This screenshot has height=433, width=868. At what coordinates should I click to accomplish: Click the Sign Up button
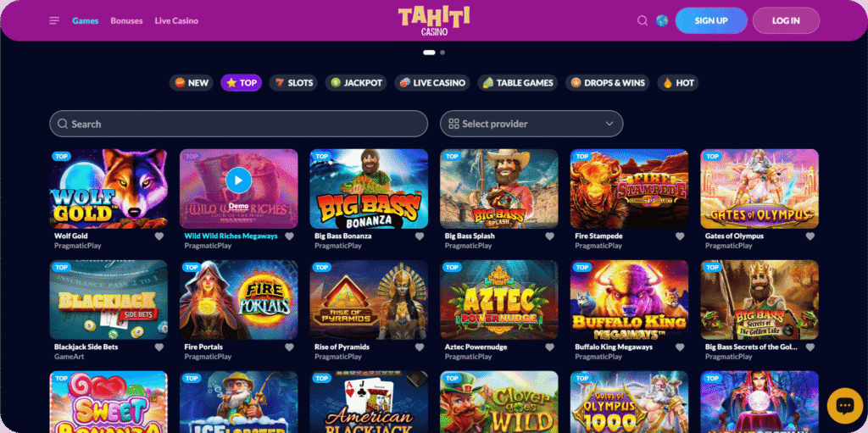tap(711, 20)
